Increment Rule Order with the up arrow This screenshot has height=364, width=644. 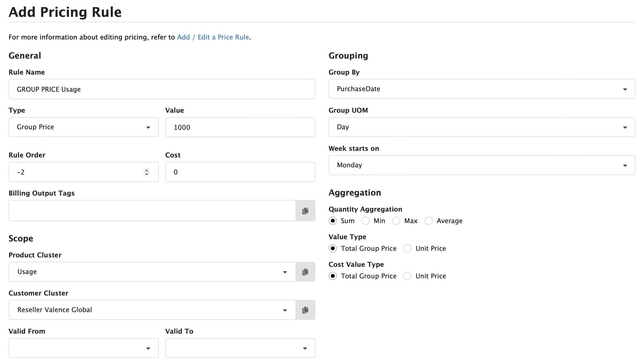147,170
